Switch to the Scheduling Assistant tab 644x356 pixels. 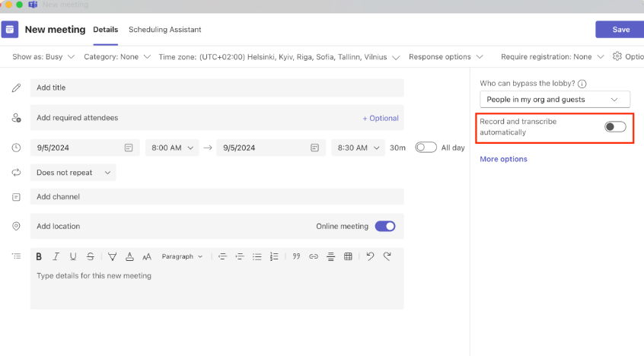point(164,30)
